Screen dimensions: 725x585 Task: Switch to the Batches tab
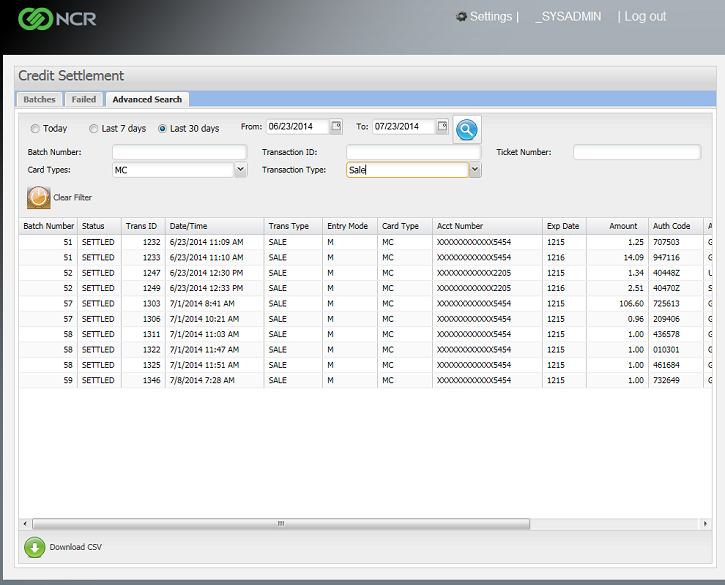pos(40,99)
